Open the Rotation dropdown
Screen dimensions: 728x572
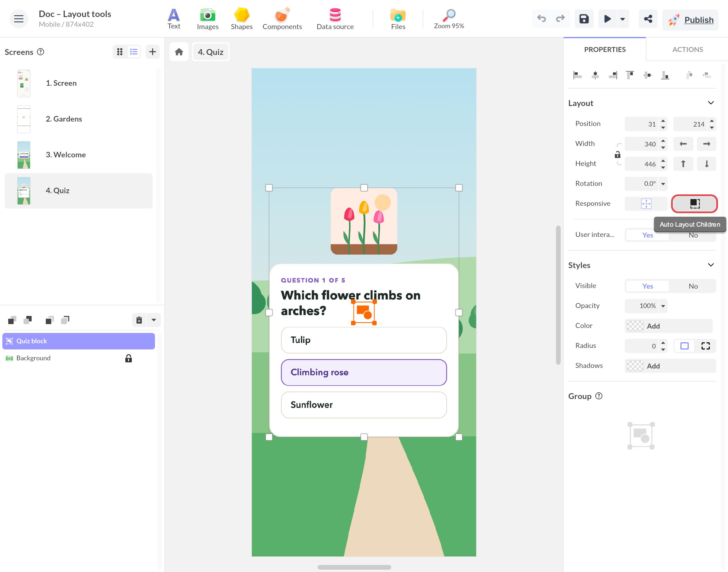click(x=663, y=184)
